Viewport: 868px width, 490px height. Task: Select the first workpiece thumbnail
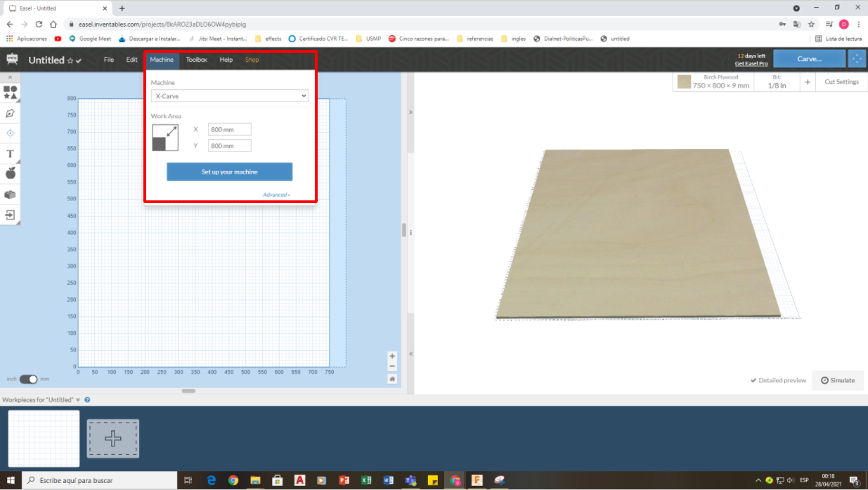44,439
